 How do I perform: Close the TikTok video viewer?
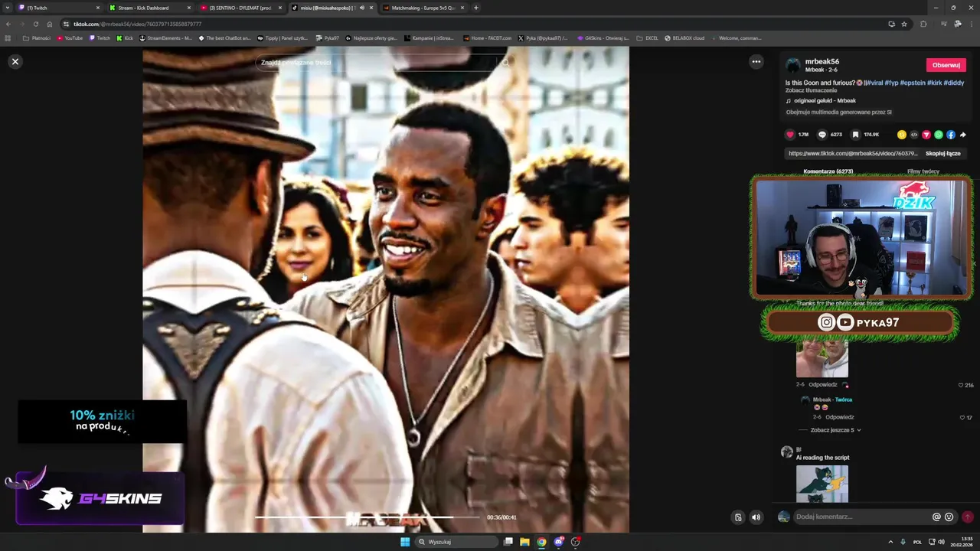tap(15, 61)
